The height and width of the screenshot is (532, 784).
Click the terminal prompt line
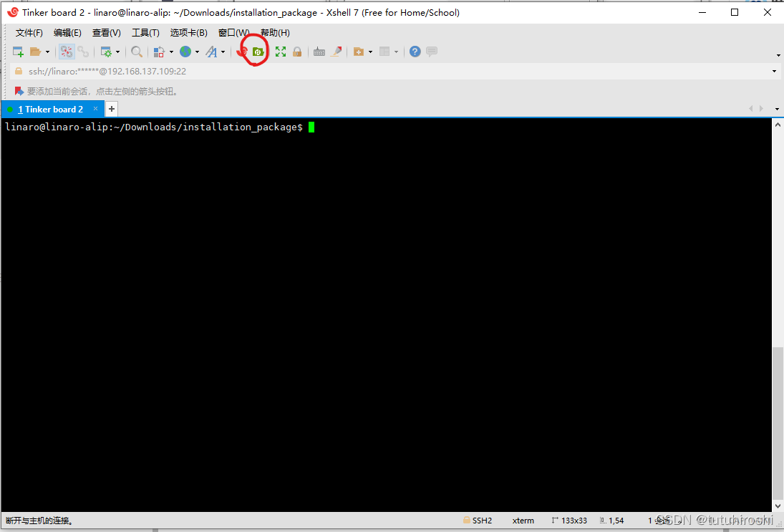pos(160,127)
